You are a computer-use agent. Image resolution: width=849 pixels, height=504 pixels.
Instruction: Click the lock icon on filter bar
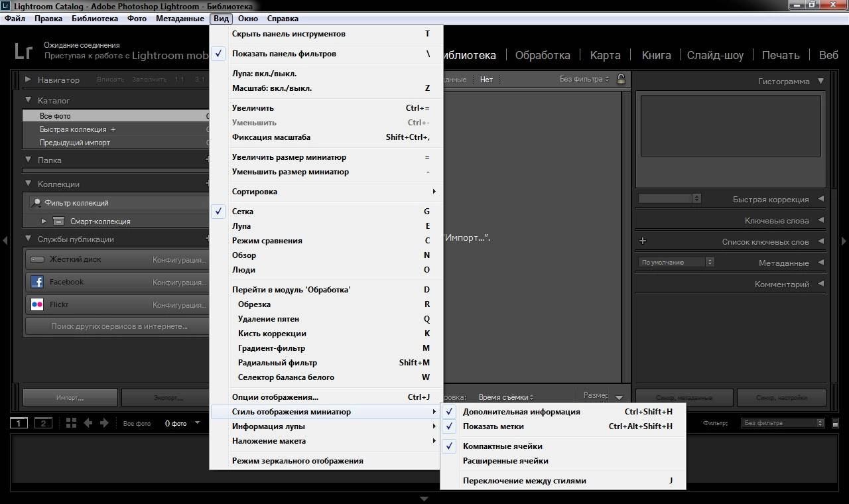621,79
